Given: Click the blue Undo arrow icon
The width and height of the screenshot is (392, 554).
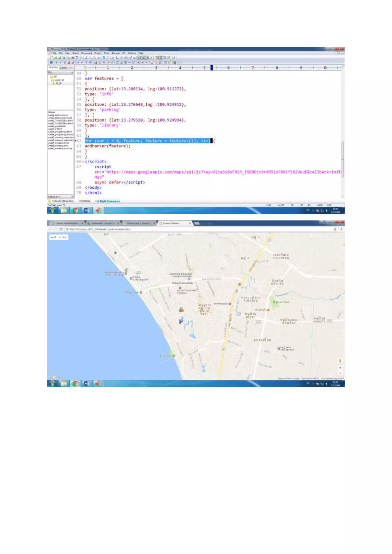Looking at the screenshot, I should (x=104, y=57).
